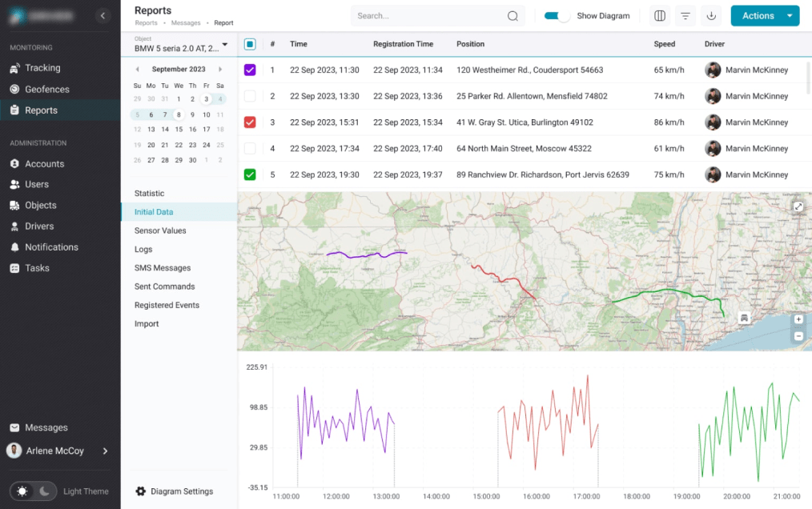This screenshot has height=509, width=812.
Task: Uncheck the purple checkbox for row 1
Action: [x=250, y=70]
